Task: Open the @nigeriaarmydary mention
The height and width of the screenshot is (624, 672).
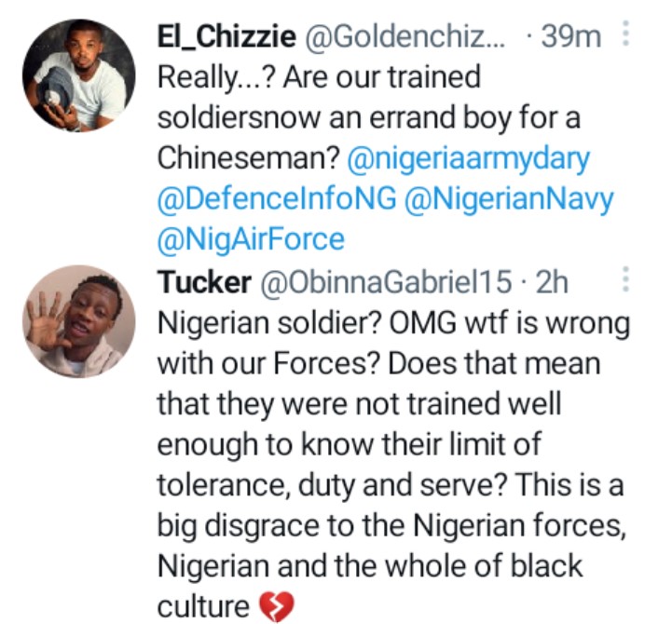Action: tap(468, 158)
